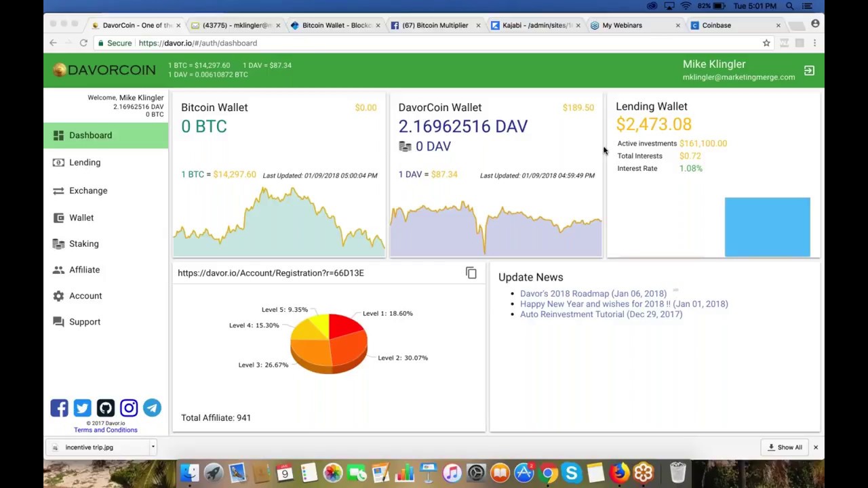868x488 pixels.
Task: Click the Lending money icon
Action: [58, 163]
